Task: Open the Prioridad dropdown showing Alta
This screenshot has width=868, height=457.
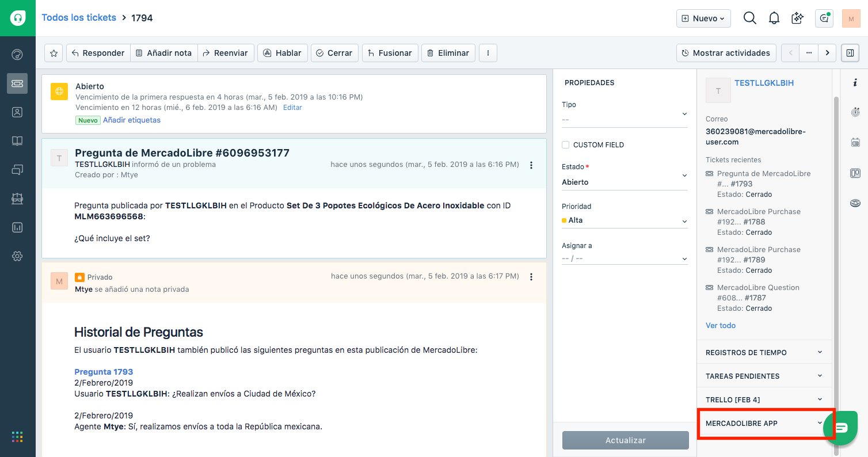Action: click(x=625, y=220)
